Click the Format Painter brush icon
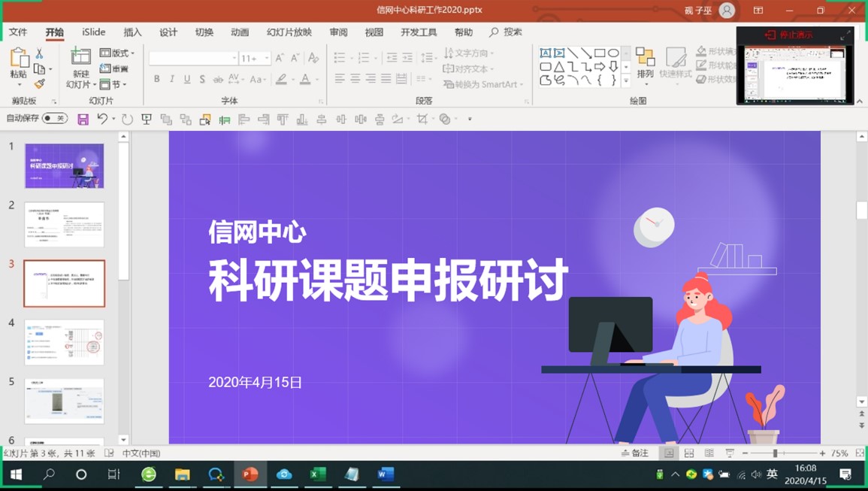The width and height of the screenshot is (868, 491). (x=40, y=84)
